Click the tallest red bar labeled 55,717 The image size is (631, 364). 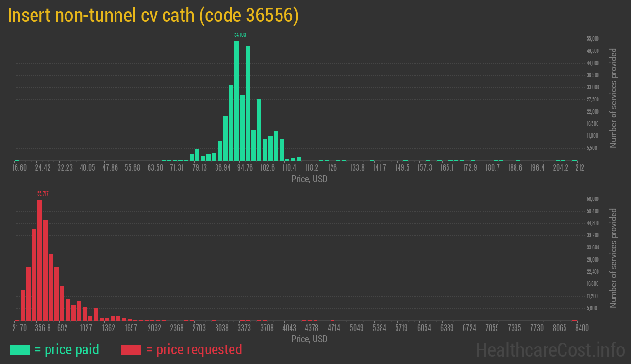[39, 260]
